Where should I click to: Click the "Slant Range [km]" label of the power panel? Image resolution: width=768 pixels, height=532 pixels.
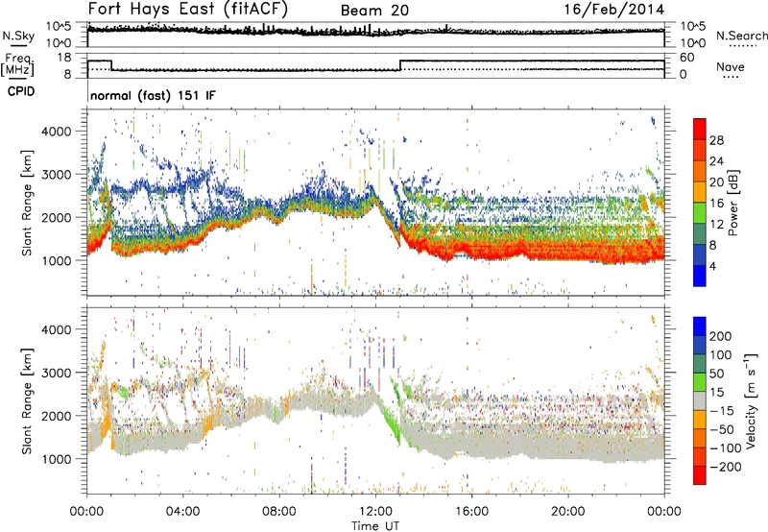tap(27, 203)
